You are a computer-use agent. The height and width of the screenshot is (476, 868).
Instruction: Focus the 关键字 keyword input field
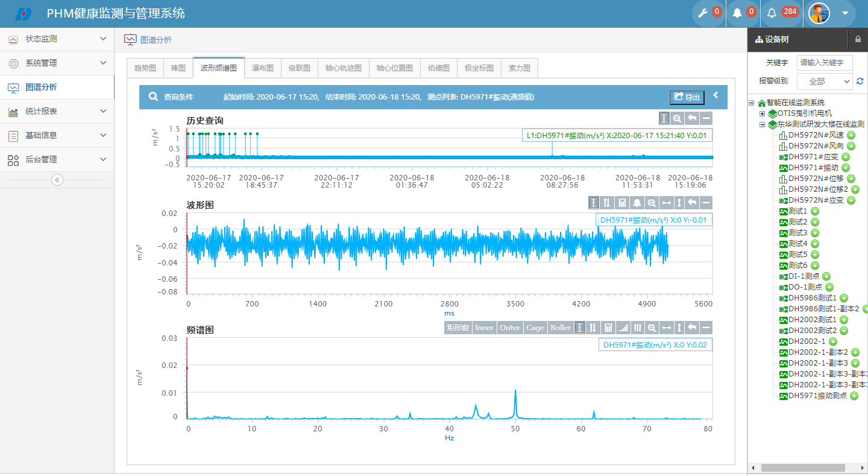click(x=825, y=63)
